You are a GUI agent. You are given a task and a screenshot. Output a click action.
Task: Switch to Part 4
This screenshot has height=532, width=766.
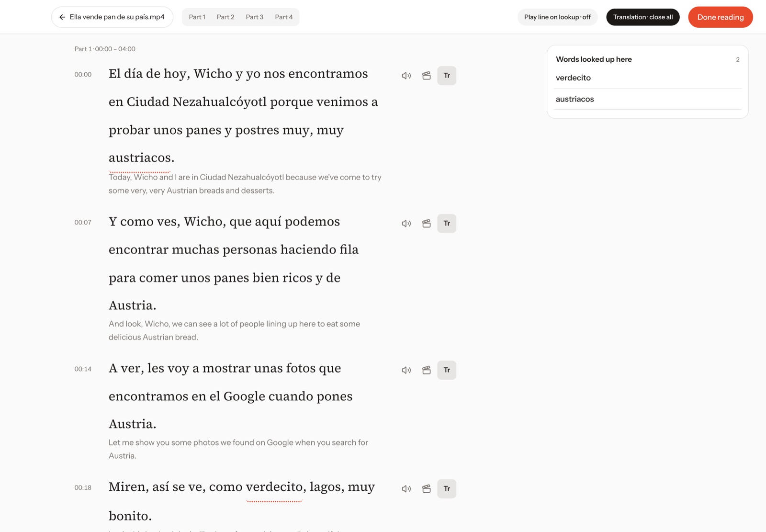[284, 17]
